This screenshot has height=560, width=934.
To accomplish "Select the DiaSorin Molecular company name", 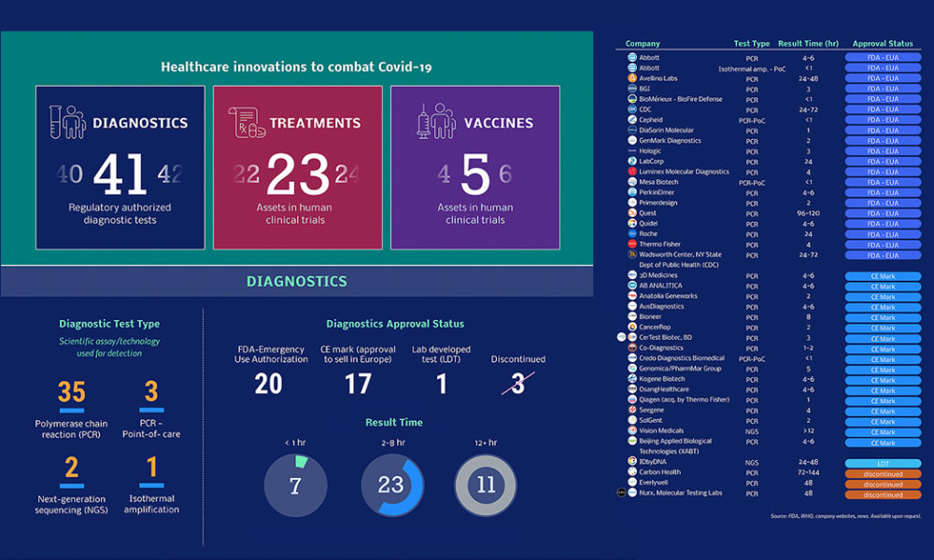I will pos(666,131).
